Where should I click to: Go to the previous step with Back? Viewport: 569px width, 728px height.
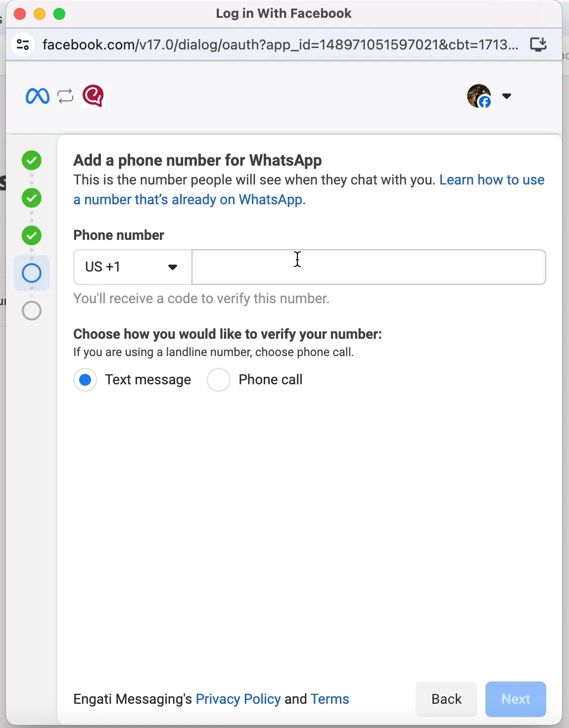coord(446,699)
